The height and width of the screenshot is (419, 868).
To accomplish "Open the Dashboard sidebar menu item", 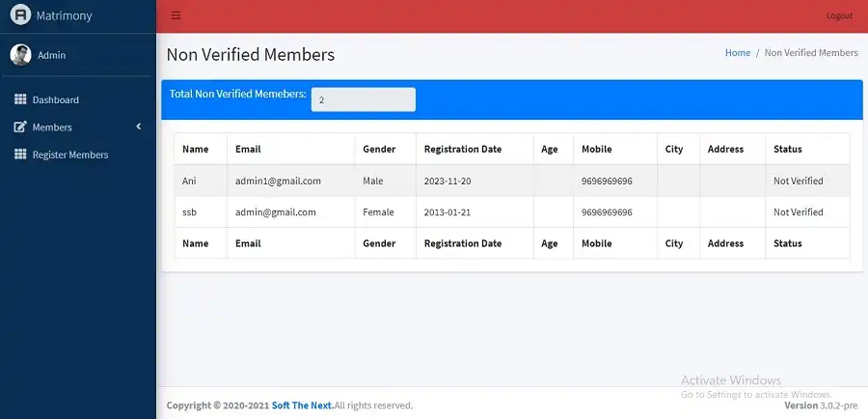I will (55, 100).
